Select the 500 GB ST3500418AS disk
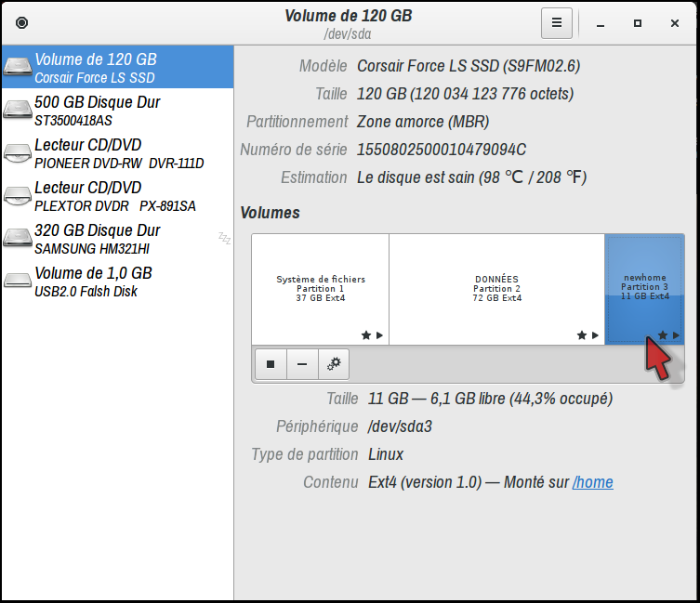 coord(117,111)
